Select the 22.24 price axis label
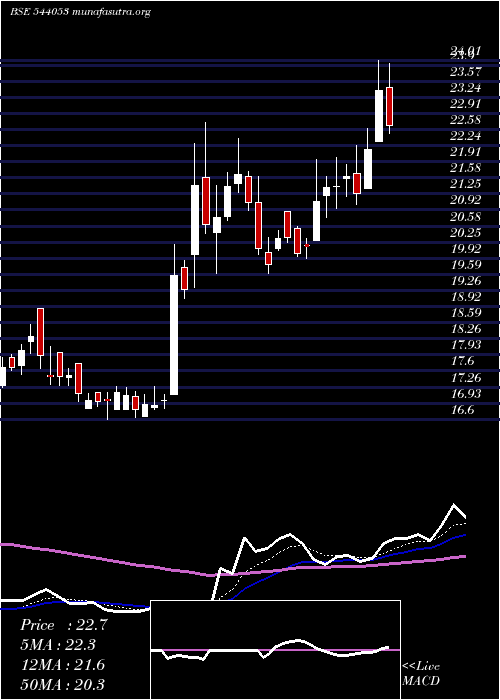500x700 pixels. (x=466, y=136)
